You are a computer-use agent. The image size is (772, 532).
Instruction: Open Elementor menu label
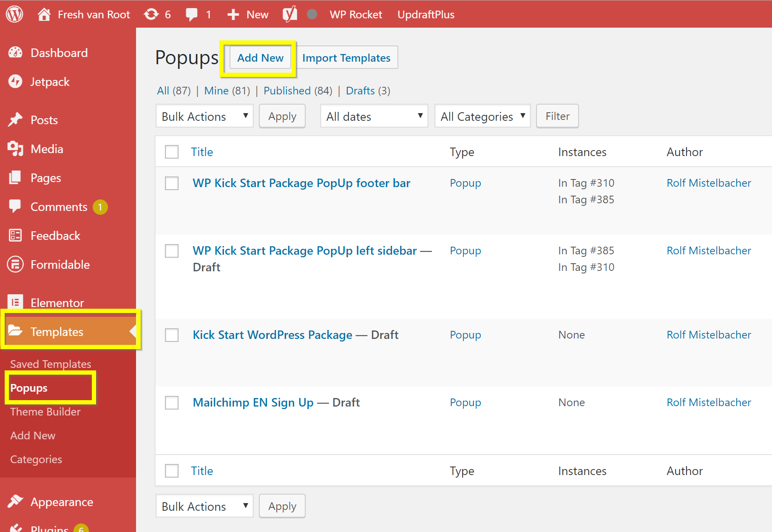[57, 303]
